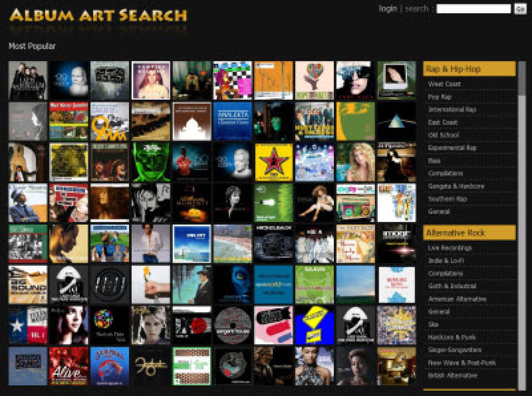Viewport: 532px width, 396px height.
Task: Open the Indie & Lo-Fi genre
Action: click(446, 260)
